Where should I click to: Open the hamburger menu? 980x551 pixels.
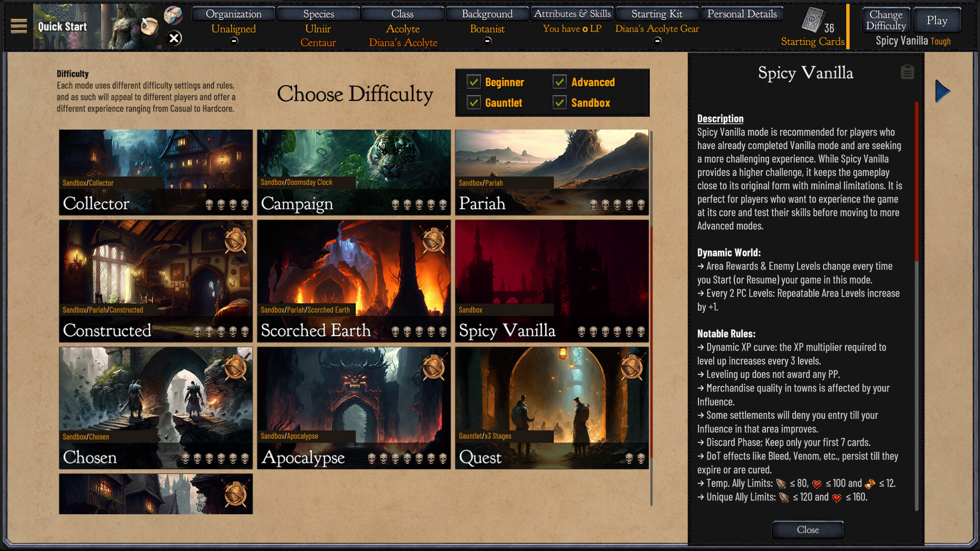click(19, 26)
